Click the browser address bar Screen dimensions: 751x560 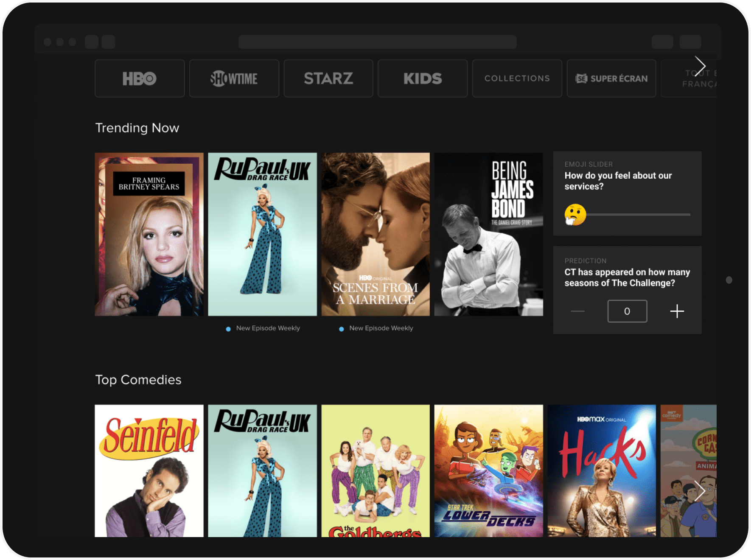point(378,42)
